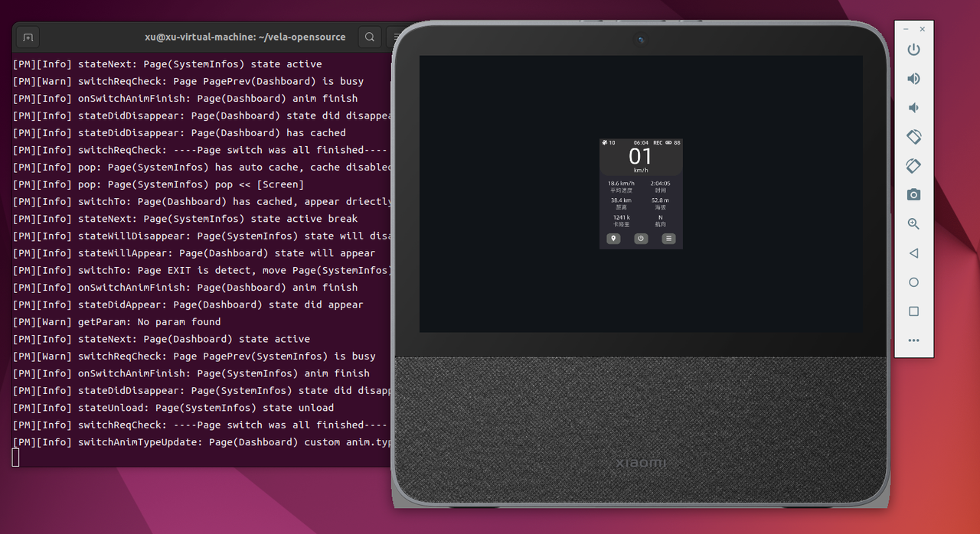Raise volume with the emulator volume up icon
This screenshot has width=980, height=534.
(x=913, y=79)
